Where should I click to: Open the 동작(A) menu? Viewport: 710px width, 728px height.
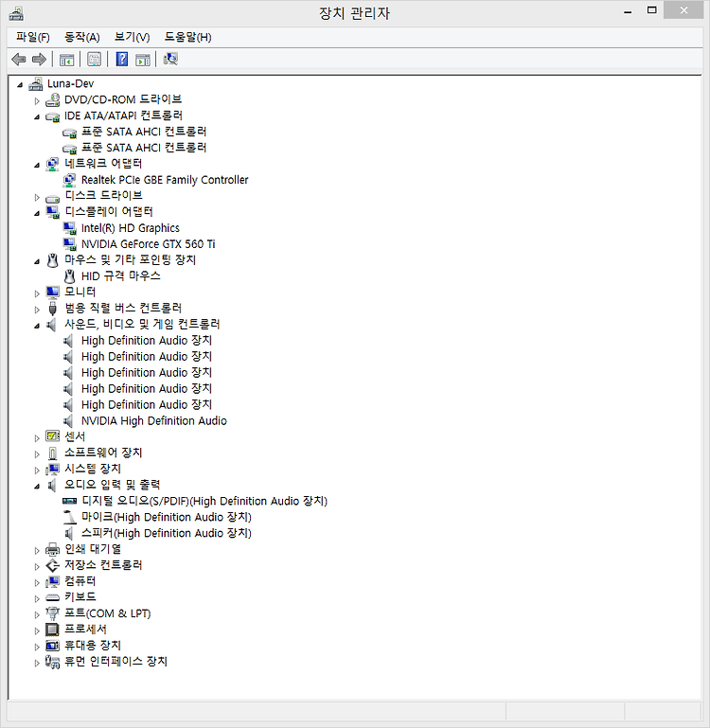pos(82,37)
